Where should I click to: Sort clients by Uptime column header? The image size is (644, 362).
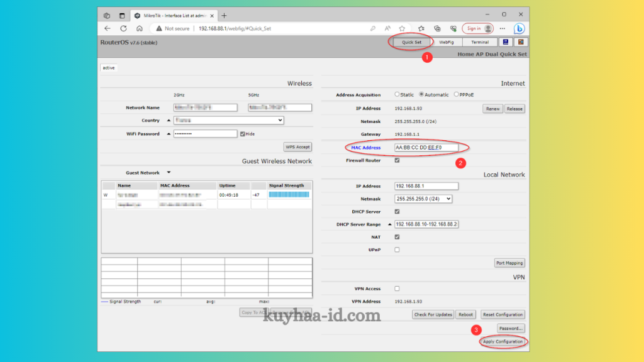(x=234, y=185)
